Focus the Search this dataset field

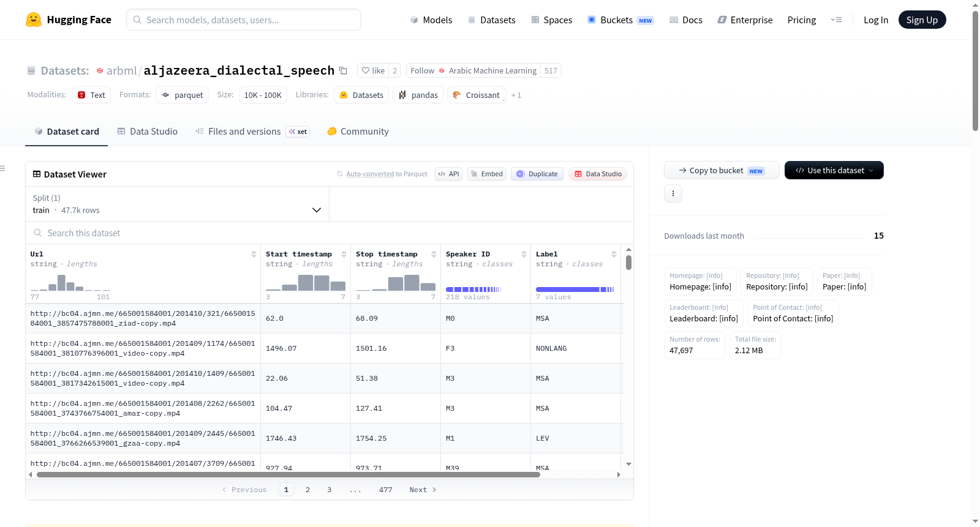pos(330,233)
